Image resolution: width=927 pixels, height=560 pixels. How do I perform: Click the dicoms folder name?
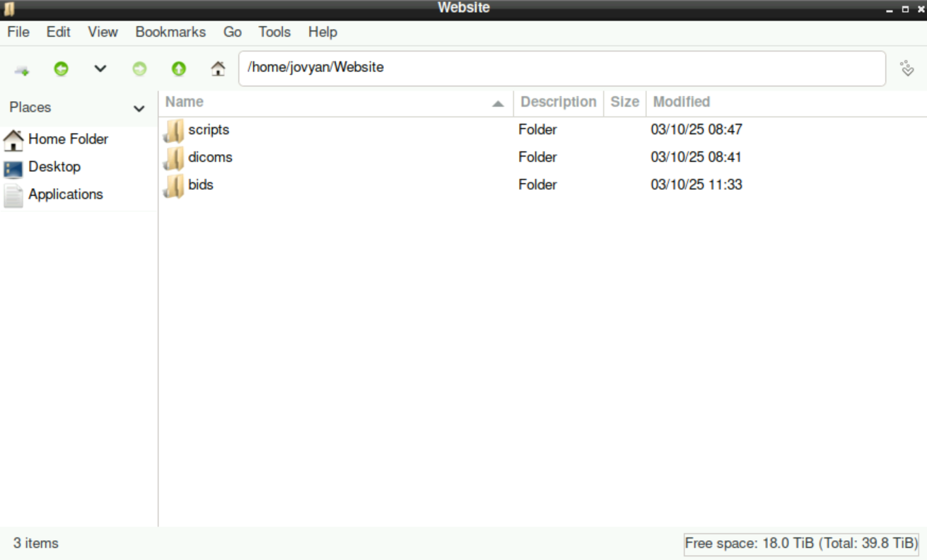point(210,157)
